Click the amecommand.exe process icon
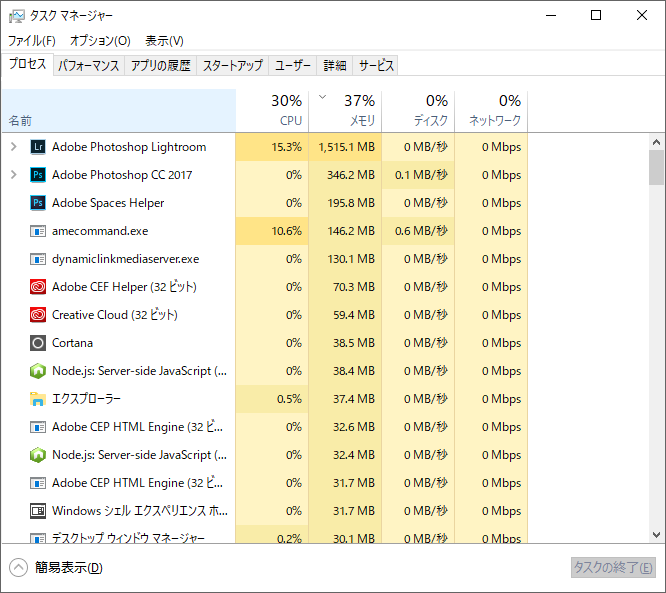The height and width of the screenshot is (593, 666). (38, 231)
